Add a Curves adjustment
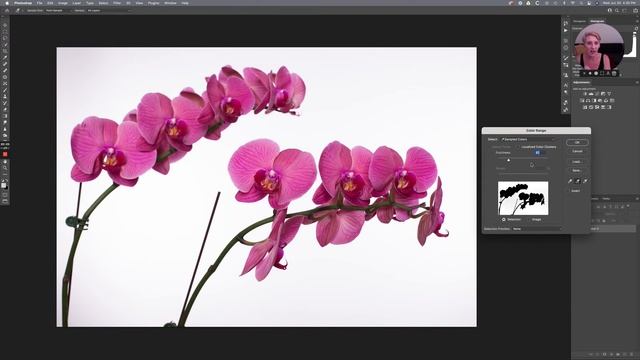This screenshot has width=640, height=360. coord(597,94)
